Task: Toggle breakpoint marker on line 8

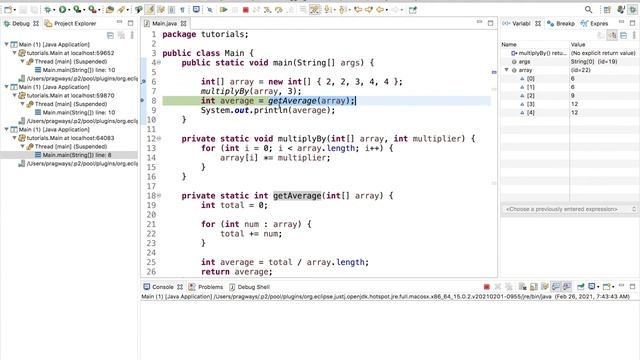Action: point(143,100)
